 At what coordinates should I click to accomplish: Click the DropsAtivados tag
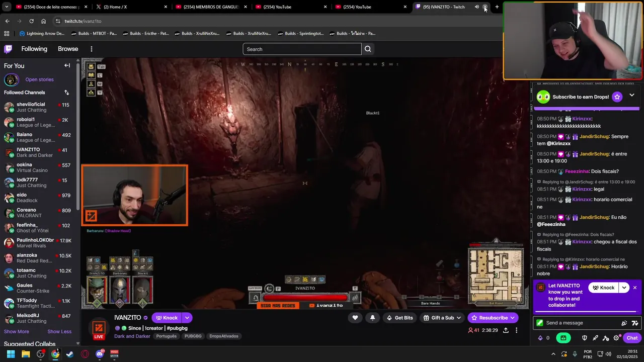224,336
